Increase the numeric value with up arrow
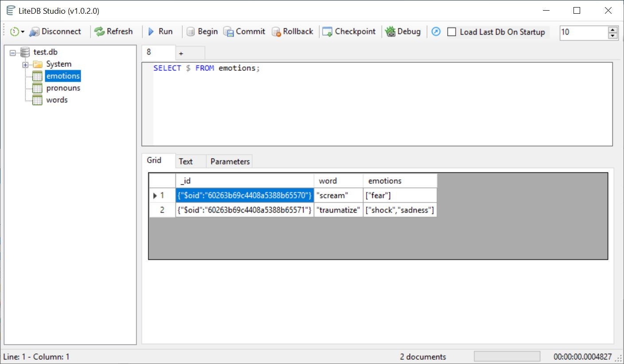The height and width of the screenshot is (364, 624). pos(613,29)
